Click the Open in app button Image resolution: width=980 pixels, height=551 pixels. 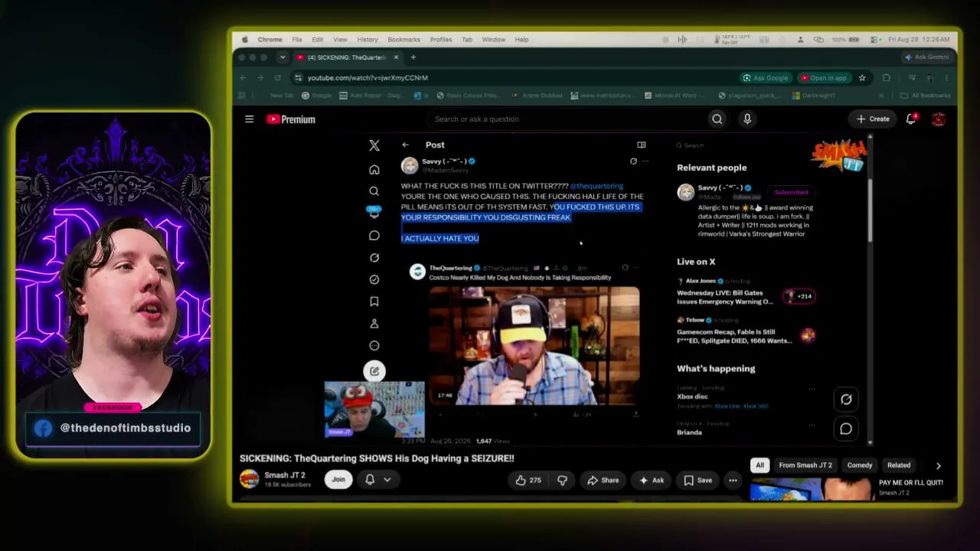(x=824, y=77)
